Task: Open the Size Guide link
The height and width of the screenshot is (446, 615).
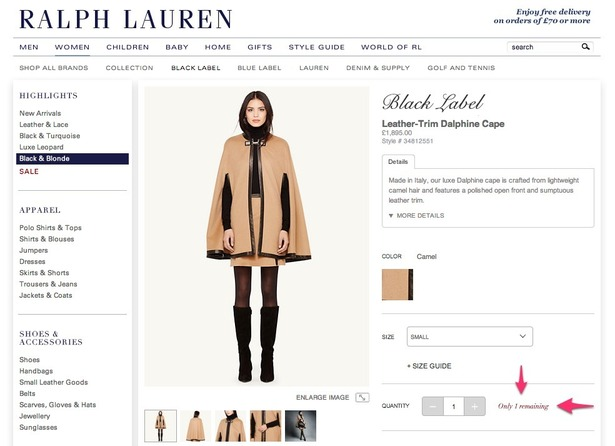Action: (429, 366)
